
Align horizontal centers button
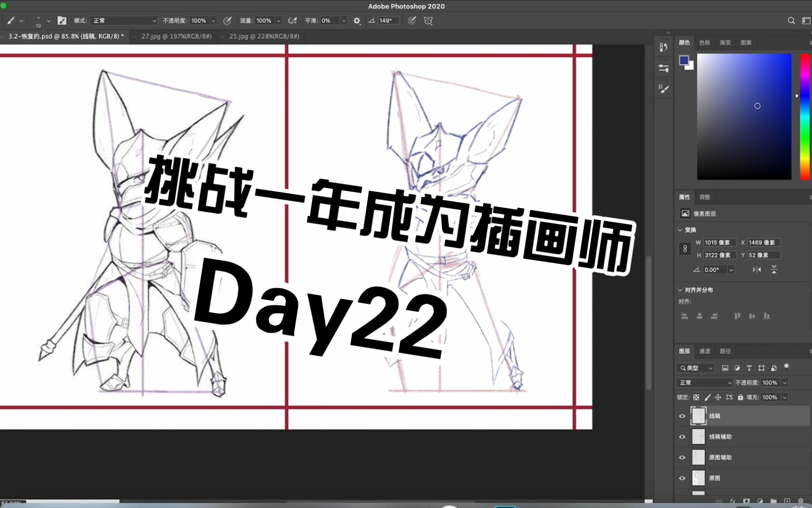point(699,316)
